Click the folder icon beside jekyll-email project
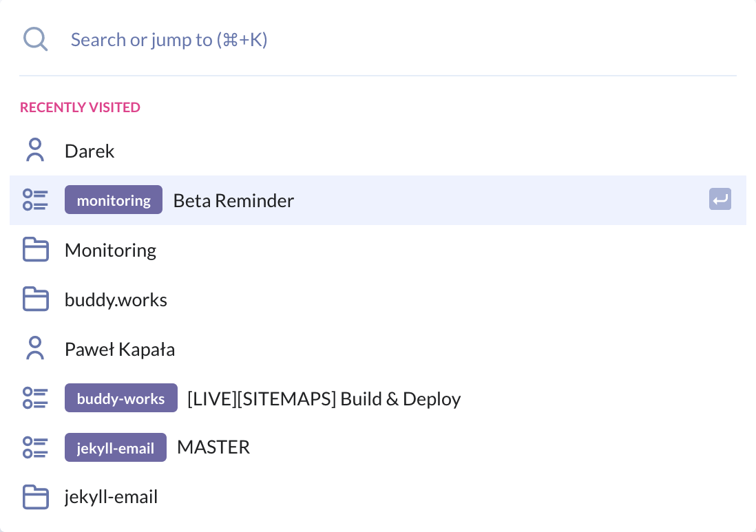 [35, 498]
